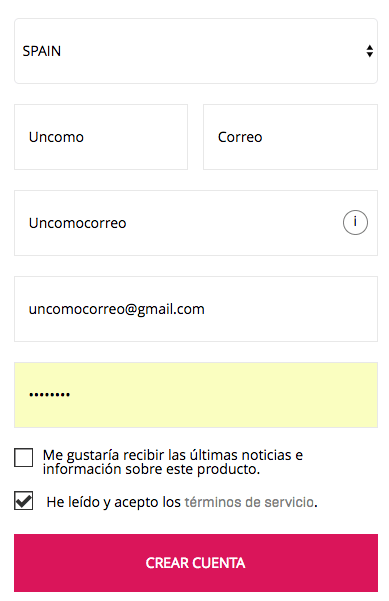Click the up-down arrows of country selector
This screenshot has height=601, width=389.
pos(369,51)
